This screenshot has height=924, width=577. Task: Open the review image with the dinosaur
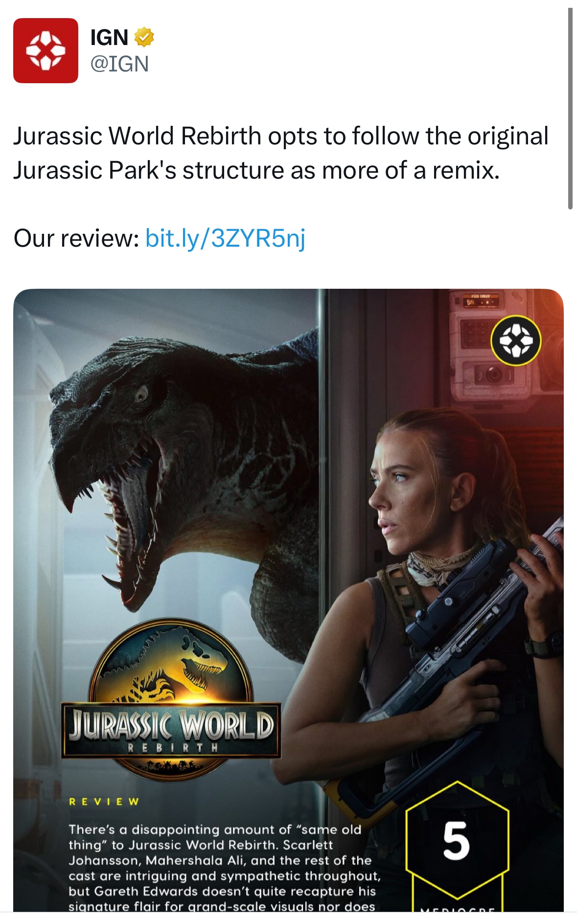click(288, 600)
